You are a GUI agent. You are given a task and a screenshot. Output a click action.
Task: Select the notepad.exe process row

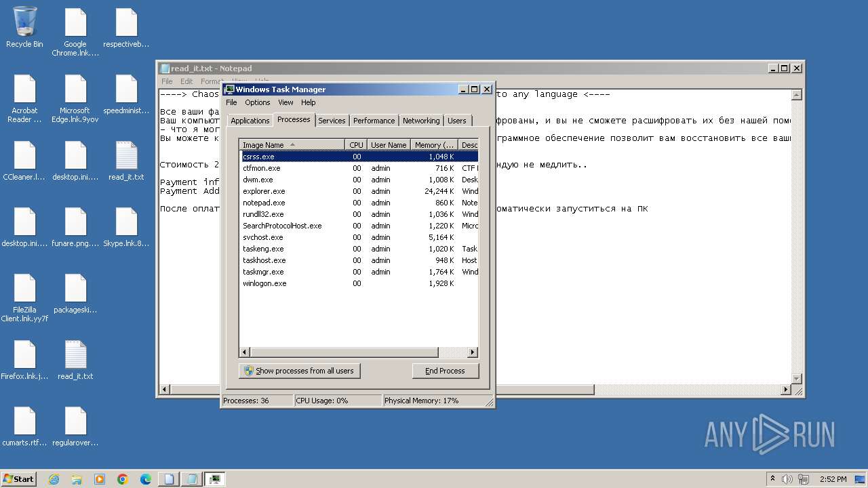pyautogui.click(x=359, y=203)
